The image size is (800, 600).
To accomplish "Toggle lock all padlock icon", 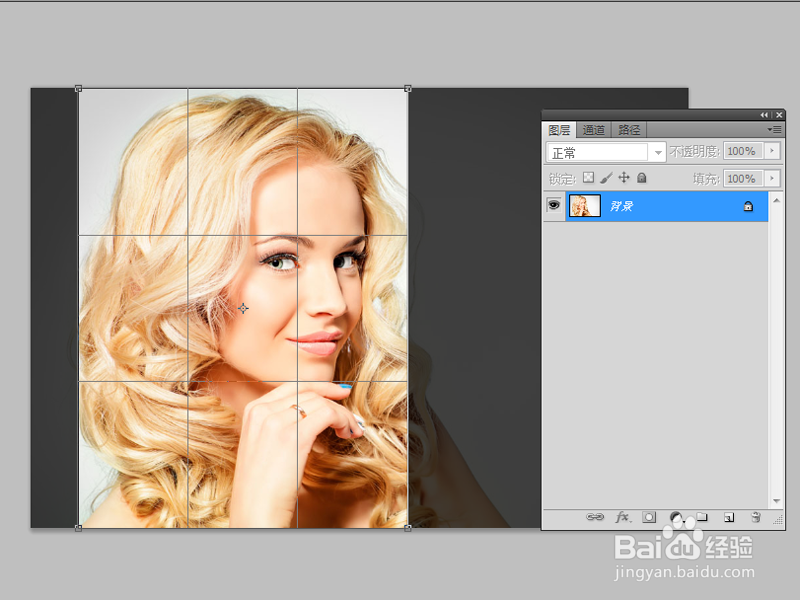I will click(x=642, y=178).
